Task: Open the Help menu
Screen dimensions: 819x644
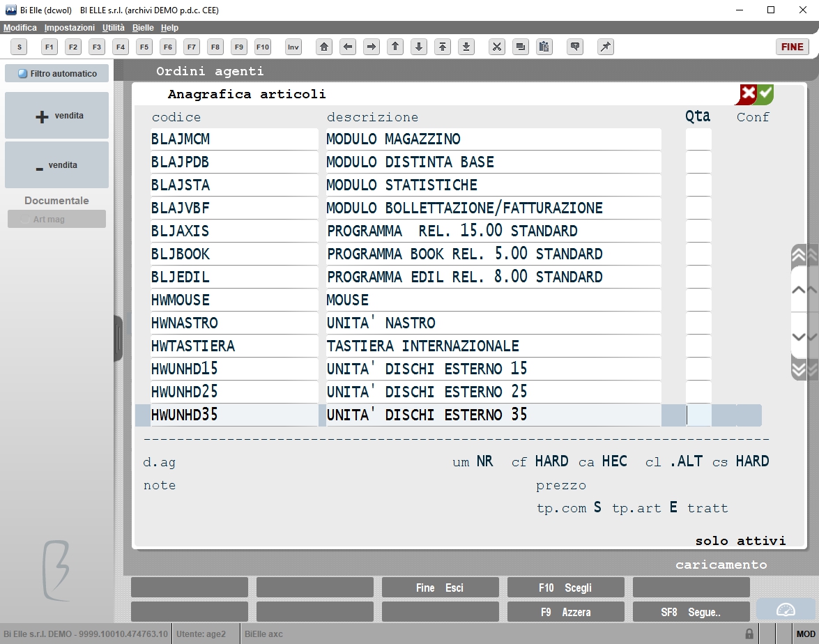Action: point(169,28)
